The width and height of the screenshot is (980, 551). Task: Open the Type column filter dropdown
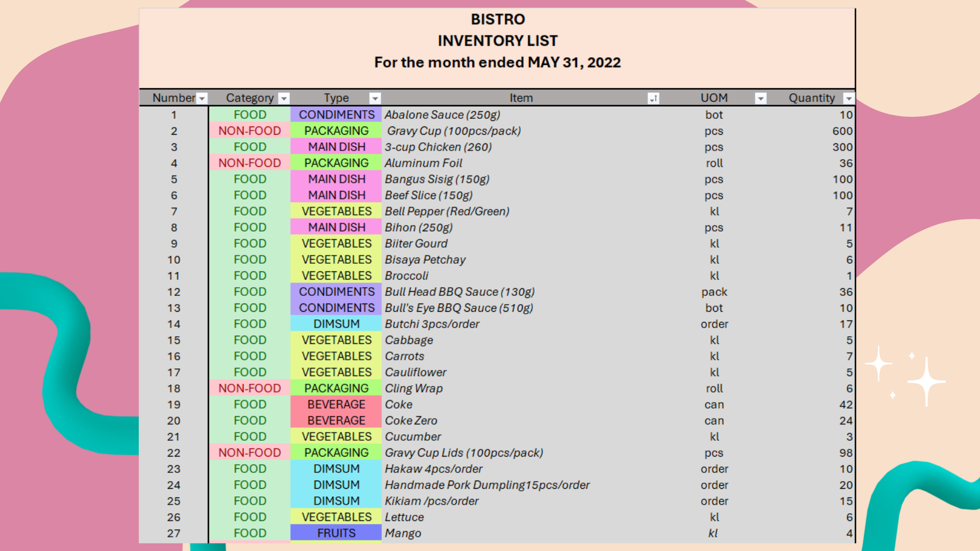(x=375, y=98)
